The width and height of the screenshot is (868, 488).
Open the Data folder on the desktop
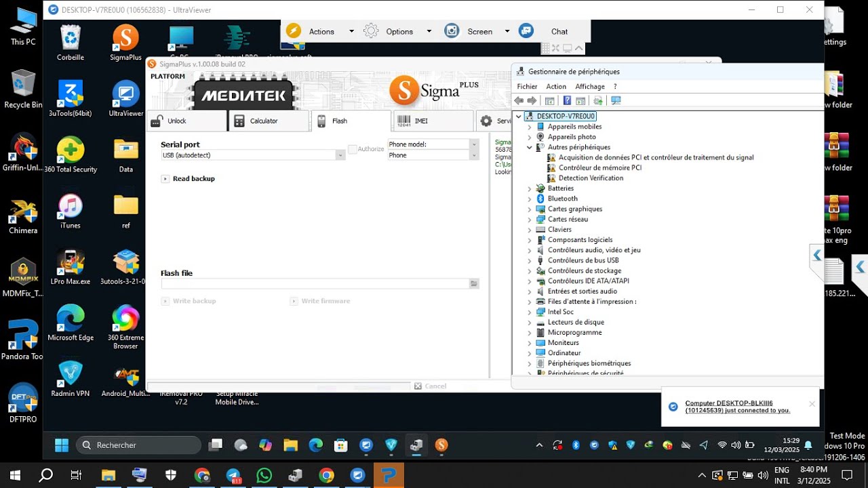125,155
